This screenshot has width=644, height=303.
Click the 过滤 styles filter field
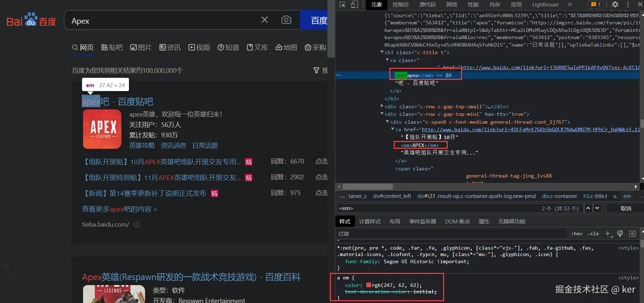451,233
